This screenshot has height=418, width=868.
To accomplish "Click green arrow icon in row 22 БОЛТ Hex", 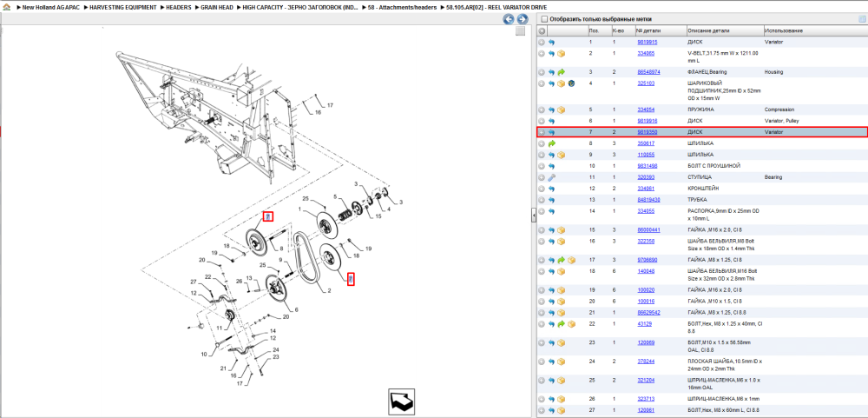I will (561, 324).
